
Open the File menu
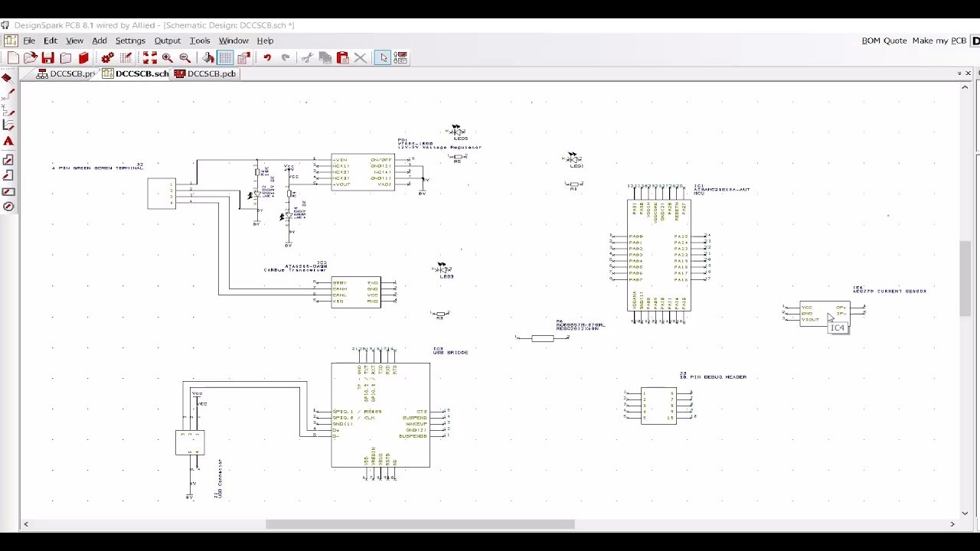coord(29,41)
